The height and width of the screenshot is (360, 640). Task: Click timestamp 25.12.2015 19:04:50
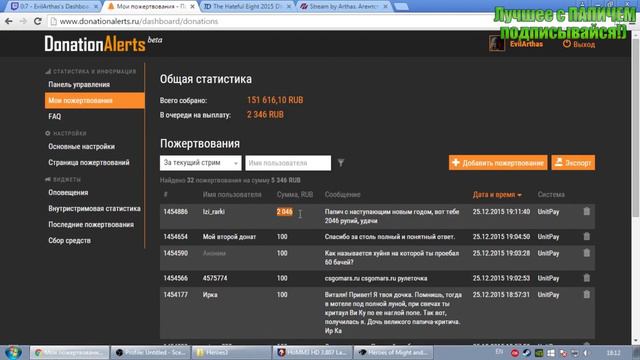[501, 236]
